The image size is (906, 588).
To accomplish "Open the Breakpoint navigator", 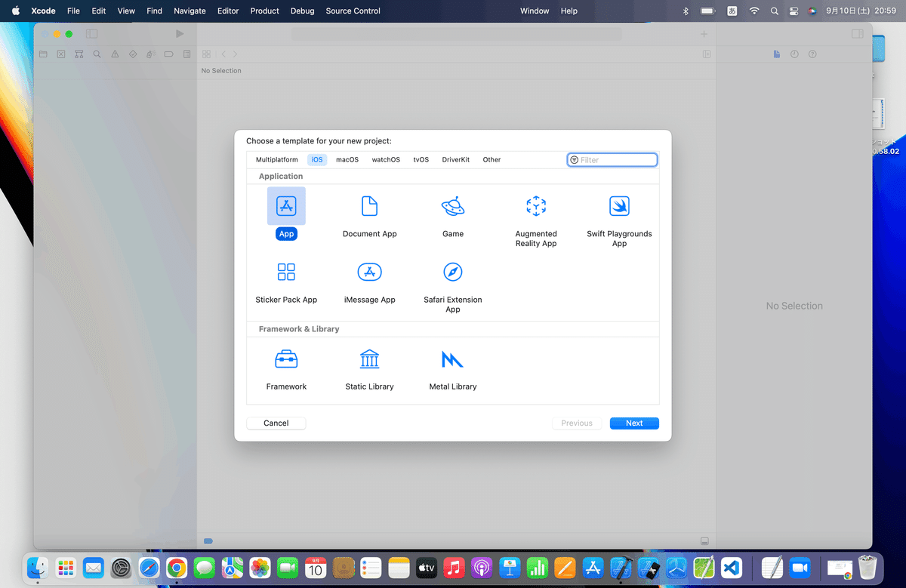I will pos(168,54).
